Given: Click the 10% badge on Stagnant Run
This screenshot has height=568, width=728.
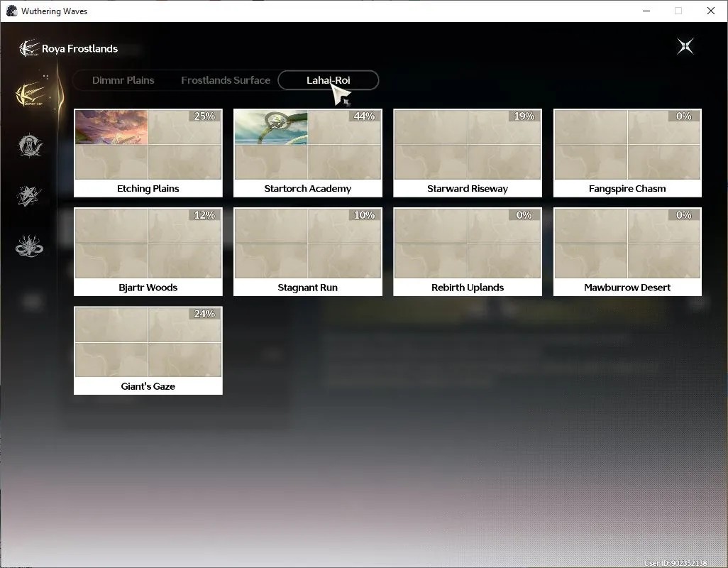Looking at the screenshot, I should tap(364, 215).
